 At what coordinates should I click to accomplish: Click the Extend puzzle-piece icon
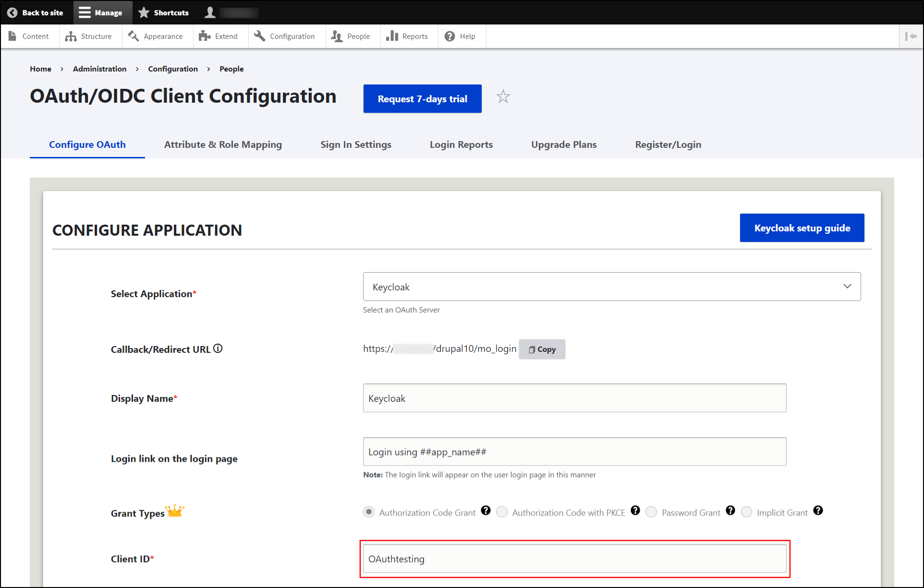click(x=205, y=36)
